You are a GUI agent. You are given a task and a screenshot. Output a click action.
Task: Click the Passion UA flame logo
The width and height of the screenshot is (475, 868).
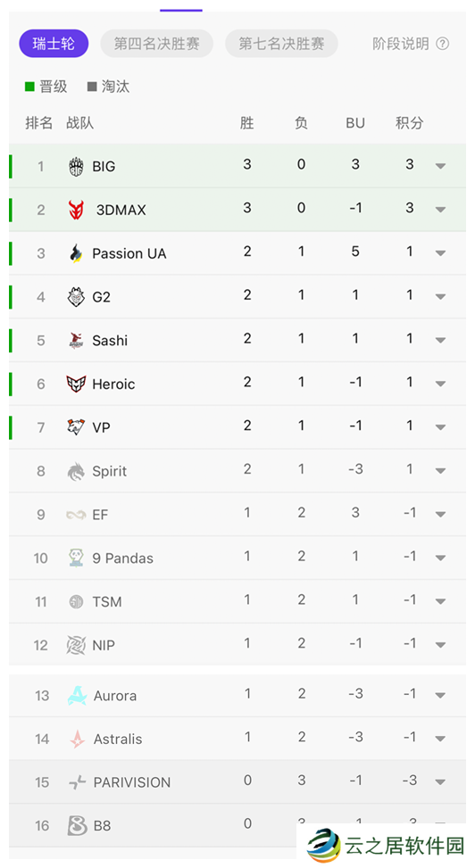coord(76,253)
